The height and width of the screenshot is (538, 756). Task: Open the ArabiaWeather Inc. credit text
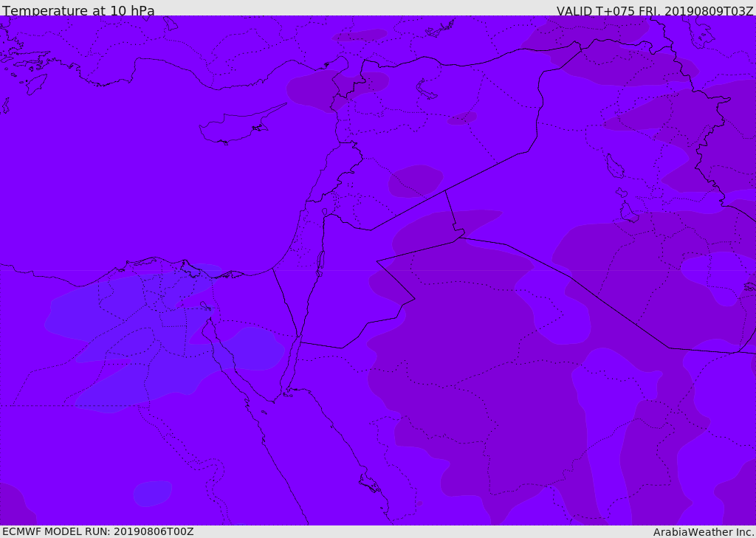(x=704, y=532)
